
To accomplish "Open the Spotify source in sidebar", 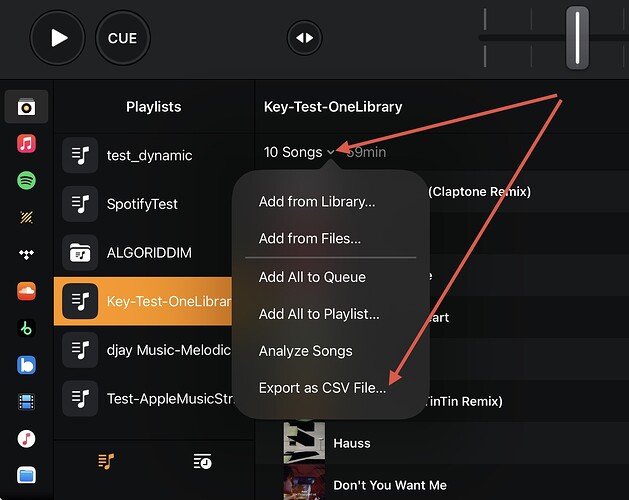I will (x=26, y=181).
